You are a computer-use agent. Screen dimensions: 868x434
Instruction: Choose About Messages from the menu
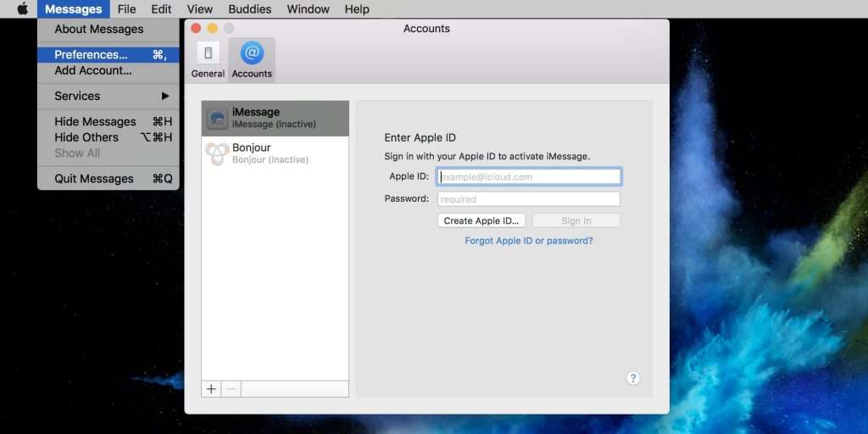[x=108, y=30]
